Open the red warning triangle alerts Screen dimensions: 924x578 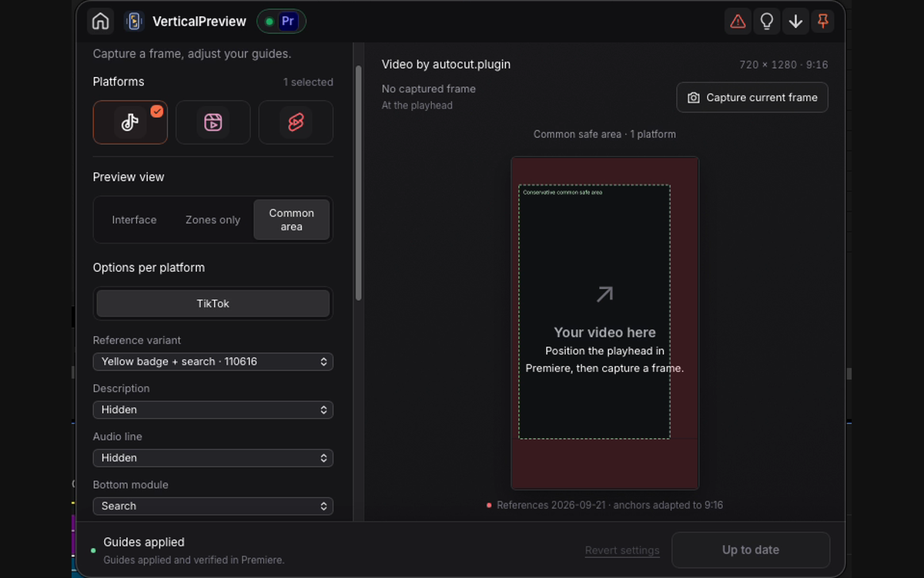738,22
